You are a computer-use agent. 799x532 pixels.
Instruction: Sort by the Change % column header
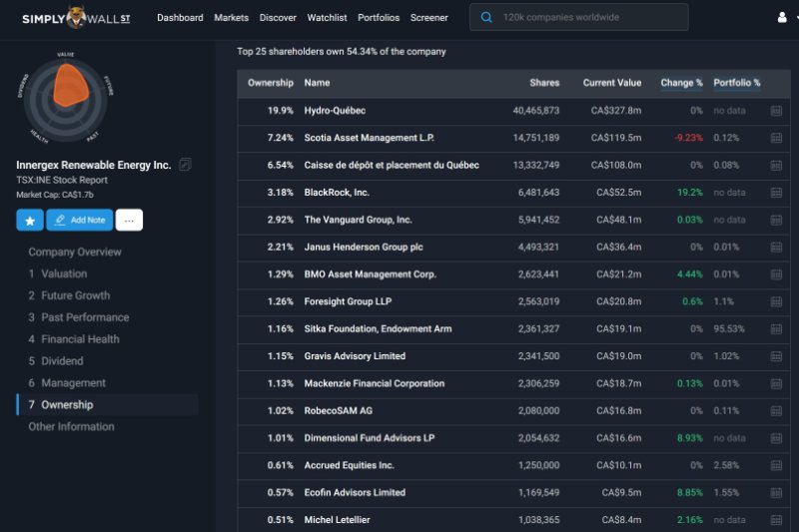coord(681,83)
